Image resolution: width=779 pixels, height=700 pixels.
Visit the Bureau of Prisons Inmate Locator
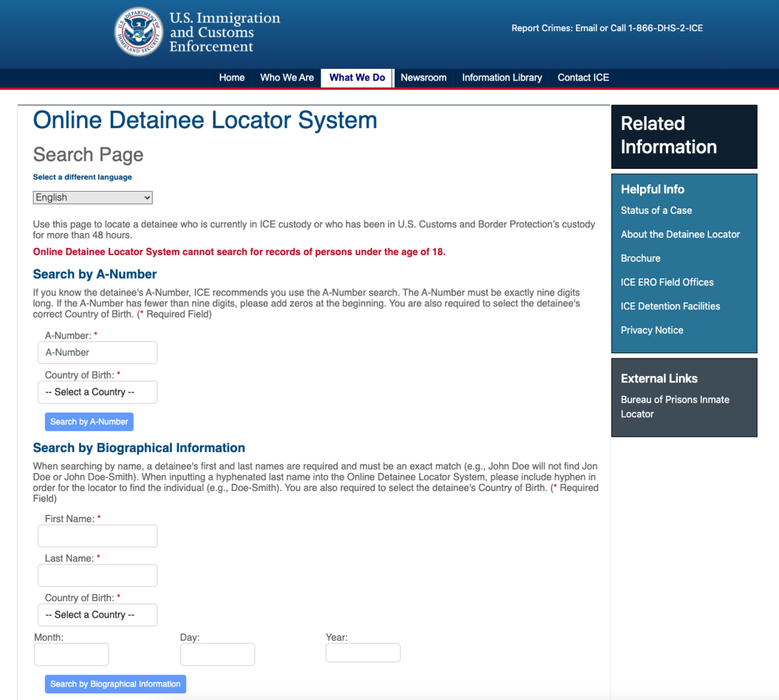coord(675,406)
